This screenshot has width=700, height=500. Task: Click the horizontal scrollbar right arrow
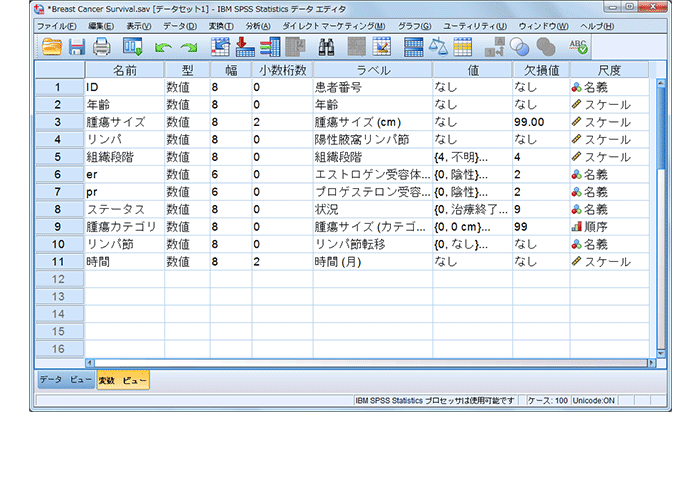pos(652,363)
